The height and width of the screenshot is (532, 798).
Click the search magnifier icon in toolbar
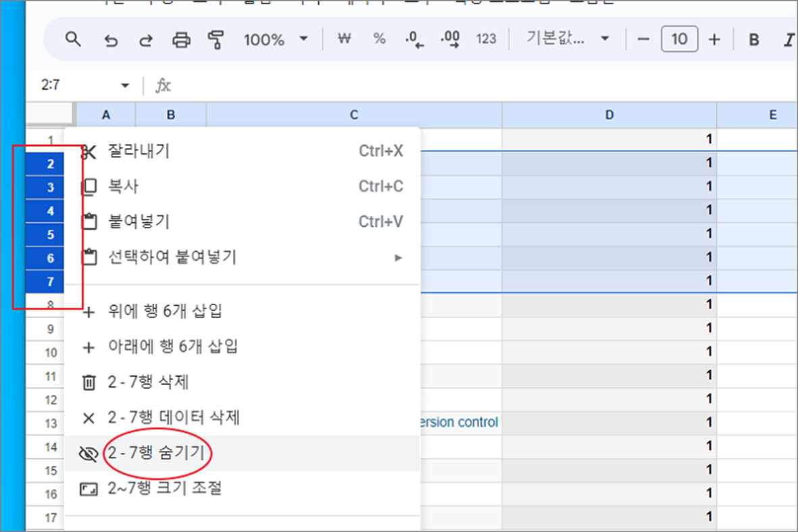point(73,39)
